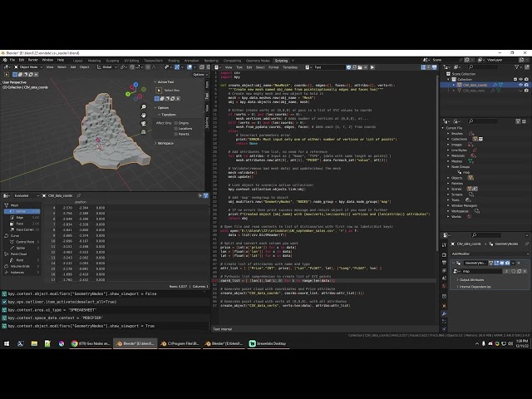Open text editor Format menu
532x399 pixels.
pyautogui.click(x=273, y=67)
